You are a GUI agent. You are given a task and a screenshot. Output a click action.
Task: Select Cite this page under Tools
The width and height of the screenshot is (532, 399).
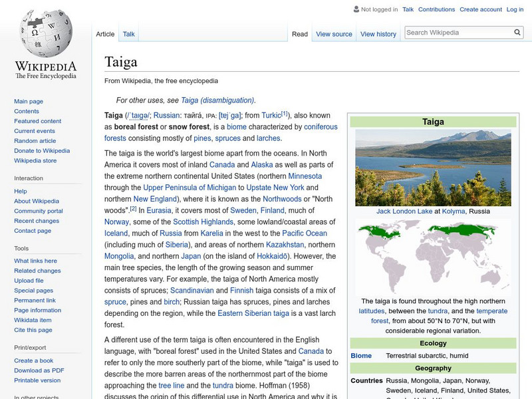(33, 331)
